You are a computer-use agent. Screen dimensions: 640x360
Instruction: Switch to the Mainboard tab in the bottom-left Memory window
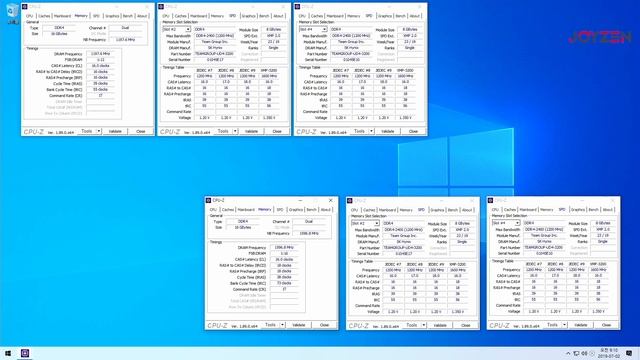[x=246, y=210]
